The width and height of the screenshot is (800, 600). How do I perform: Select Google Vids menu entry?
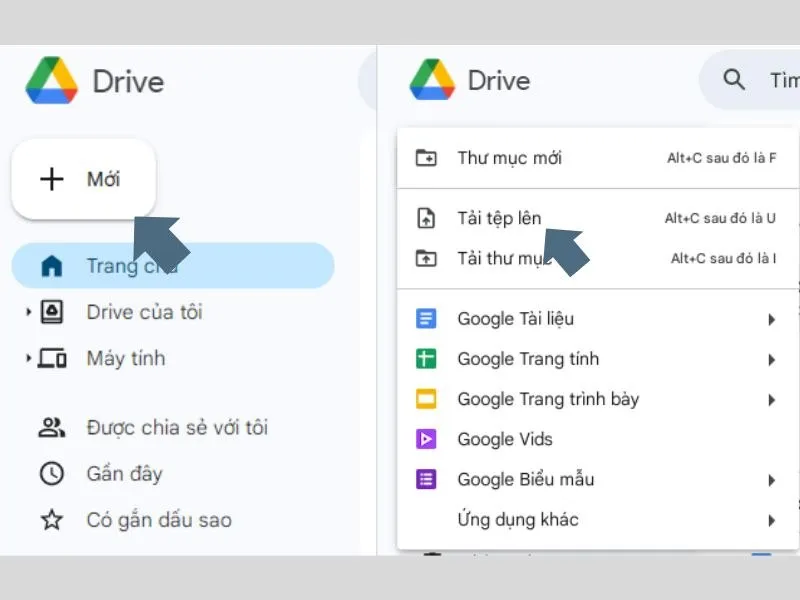pyautogui.click(x=597, y=439)
